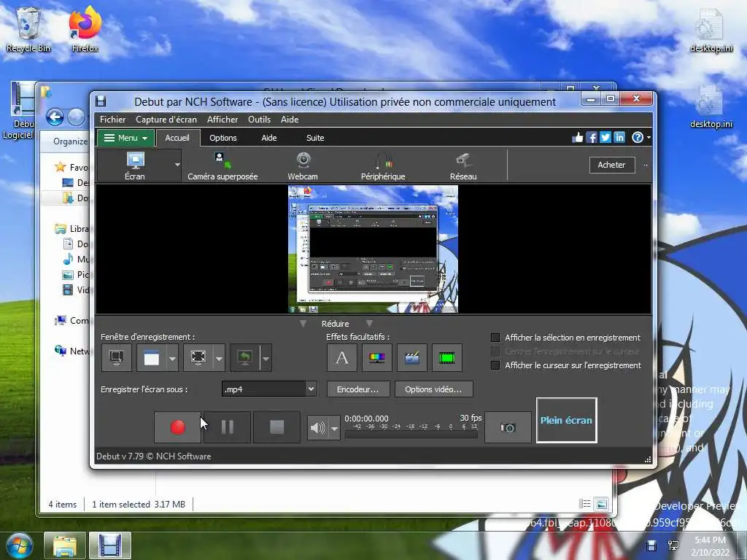Open the Outils menu
Screen dimensions: 747x560
[x=259, y=120]
